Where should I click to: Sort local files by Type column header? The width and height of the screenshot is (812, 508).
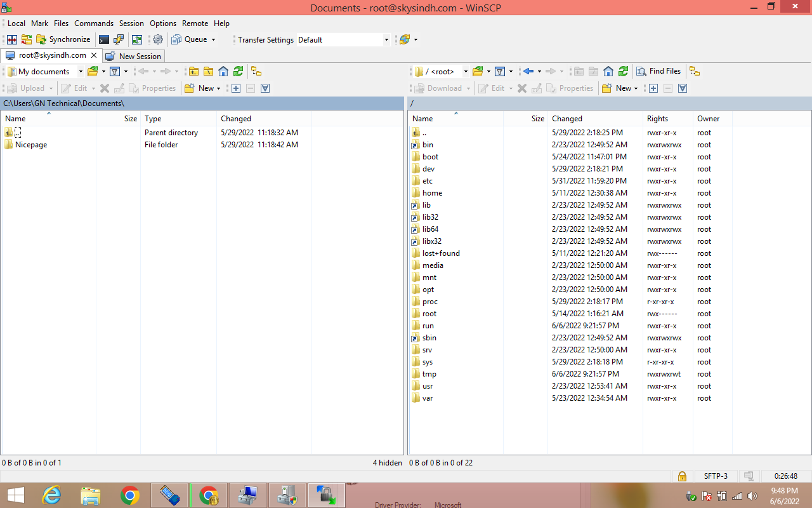pyautogui.click(x=178, y=119)
